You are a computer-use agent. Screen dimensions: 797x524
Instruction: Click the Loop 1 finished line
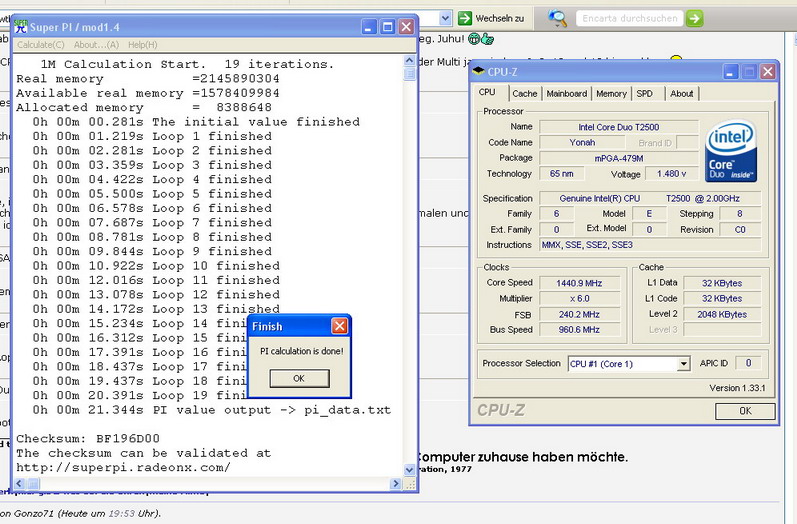click(x=152, y=136)
